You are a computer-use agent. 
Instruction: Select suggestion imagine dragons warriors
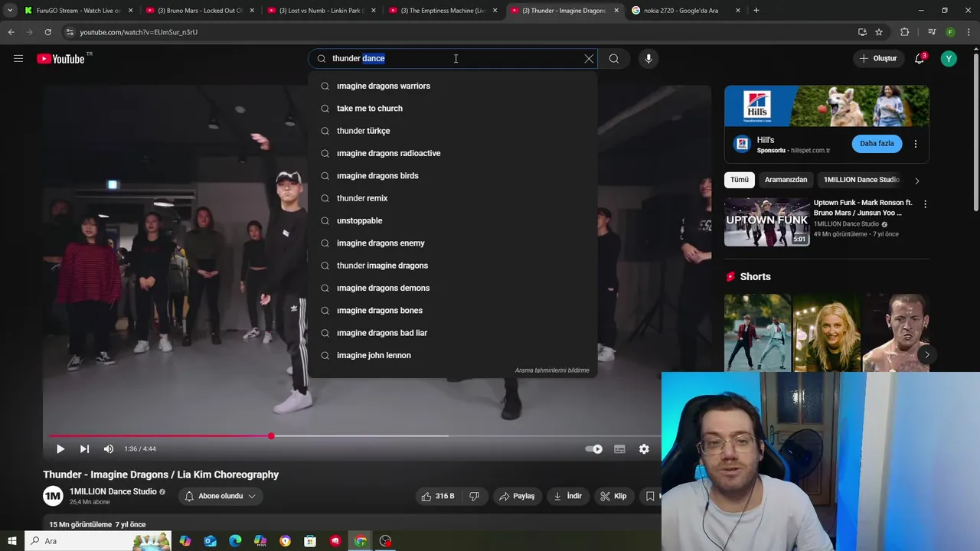tap(452, 86)
